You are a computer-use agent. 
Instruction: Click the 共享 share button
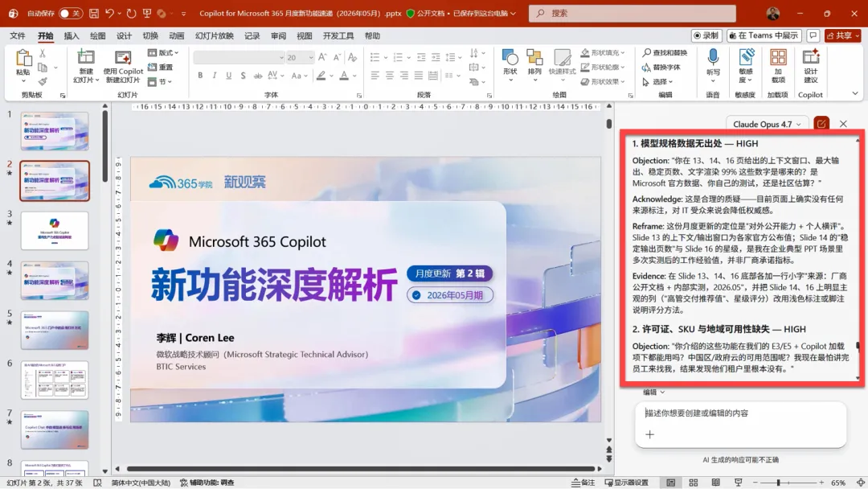point(843,35)
